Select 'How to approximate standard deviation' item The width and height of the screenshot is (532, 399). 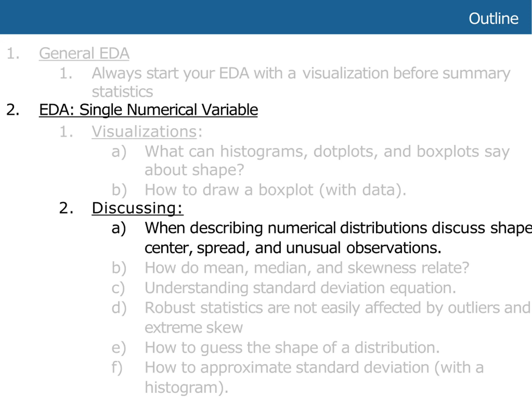point(314,377)
